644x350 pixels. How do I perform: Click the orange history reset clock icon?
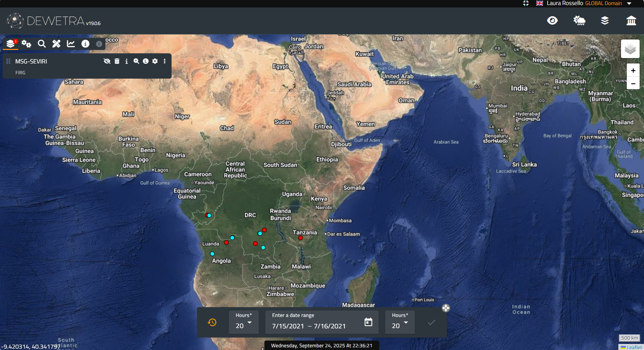212,322
